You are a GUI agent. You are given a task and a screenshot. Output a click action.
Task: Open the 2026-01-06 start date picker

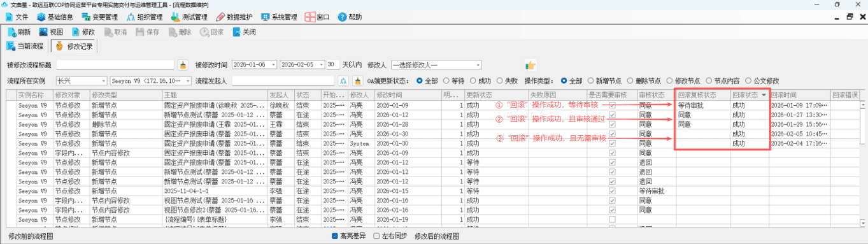(x=254, y=64)
